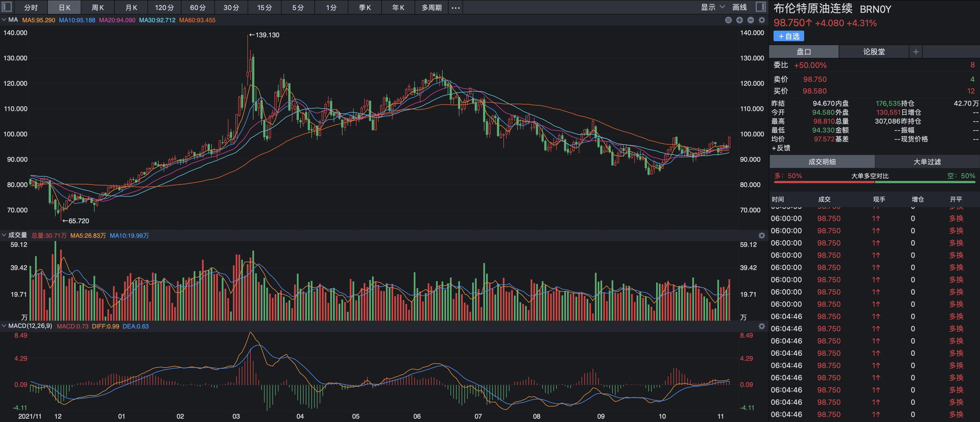Switch to 15分 chart

[x=265, y=8]
